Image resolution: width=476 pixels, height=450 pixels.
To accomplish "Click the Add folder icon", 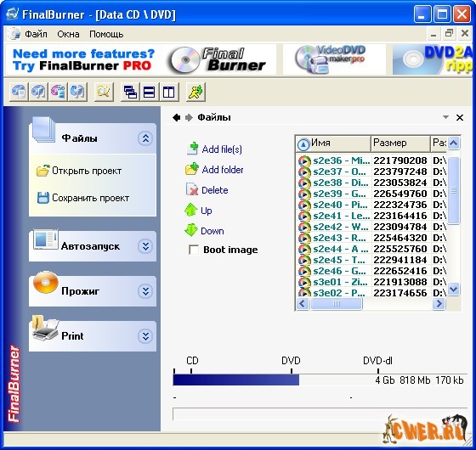I will click(x=192, y=169).
